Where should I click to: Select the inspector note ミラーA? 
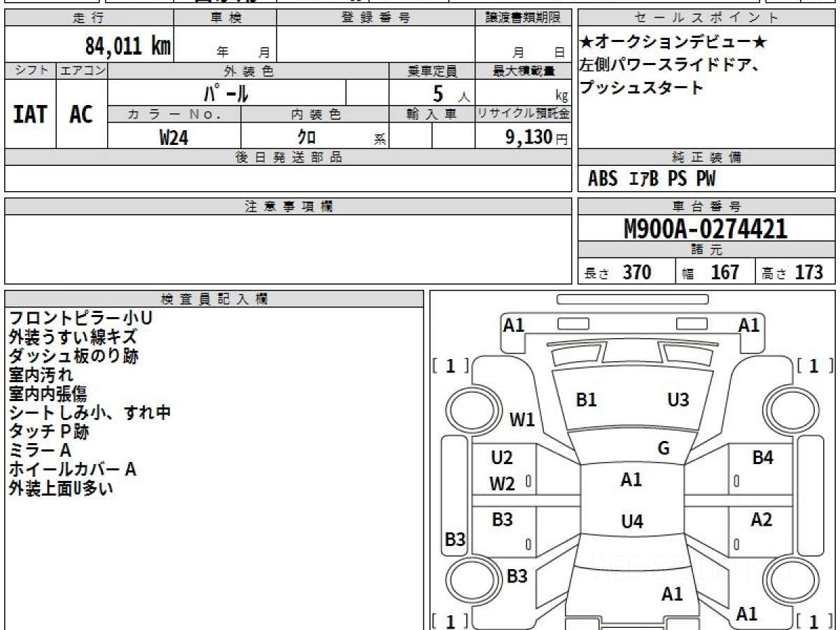40,451
